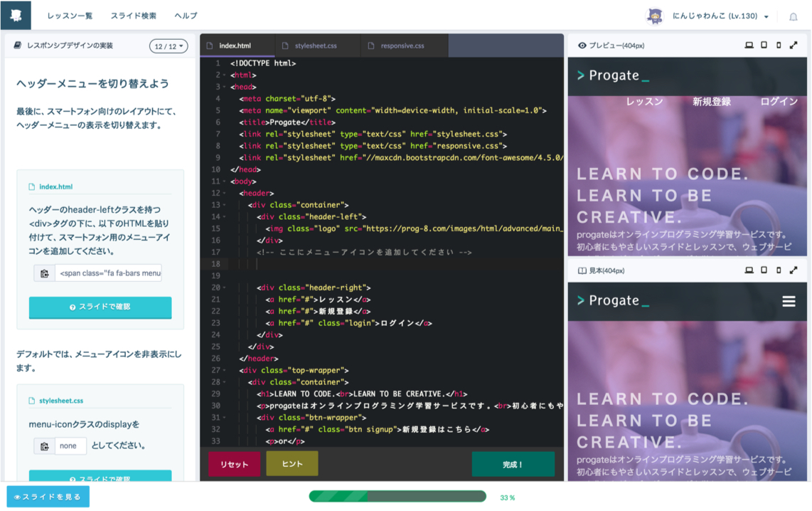Switch to the stylesheet.css editor tab
The width and height of the screenshot is (812, 511).
click(318, 46)
